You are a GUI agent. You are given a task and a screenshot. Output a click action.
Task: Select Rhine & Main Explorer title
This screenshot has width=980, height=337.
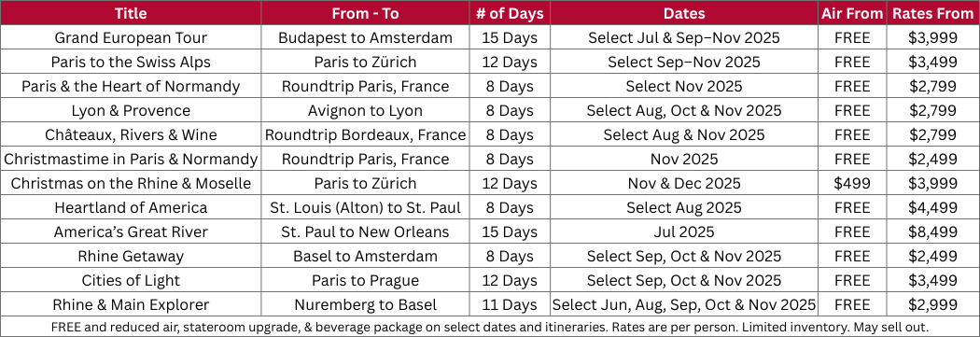pyautogui.click(x=131, y=305)
